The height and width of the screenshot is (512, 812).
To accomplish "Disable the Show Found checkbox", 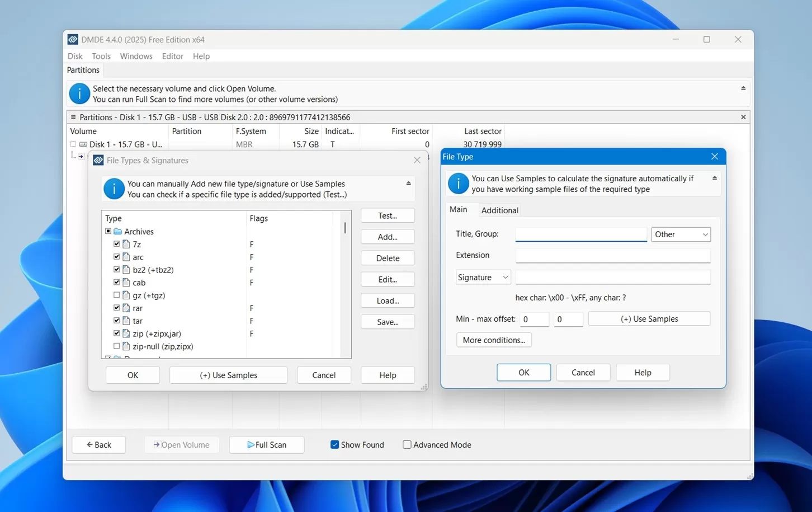I will point(334,444).
